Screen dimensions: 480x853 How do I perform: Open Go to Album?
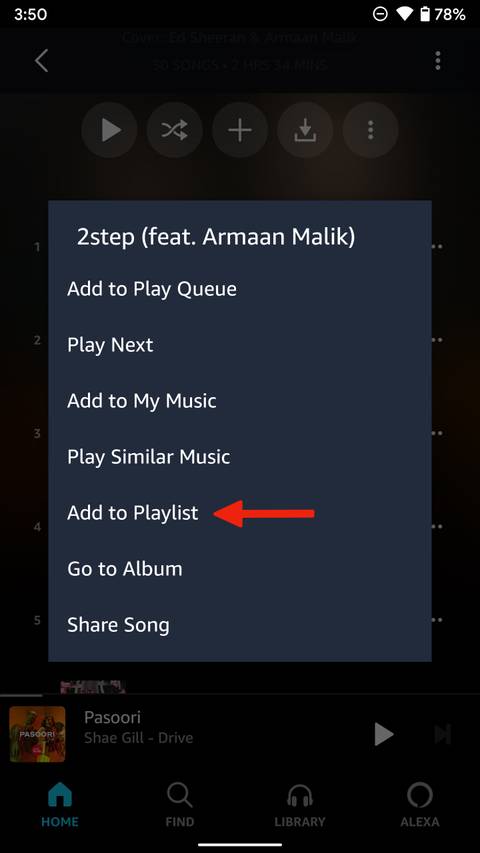pos(125,569)
